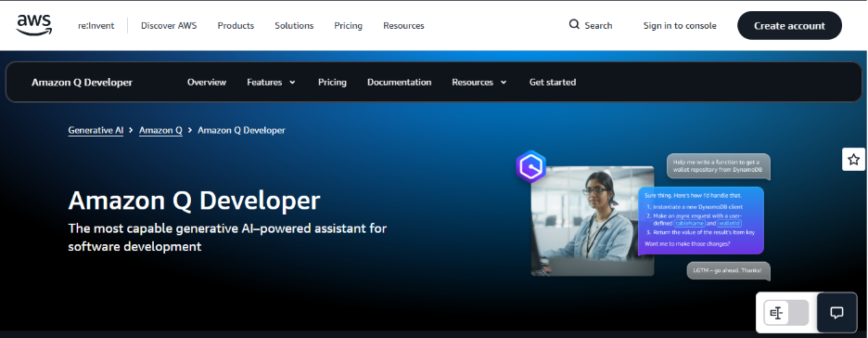Click the Amazon Q Developer breadcrumb text

[241, 130]
